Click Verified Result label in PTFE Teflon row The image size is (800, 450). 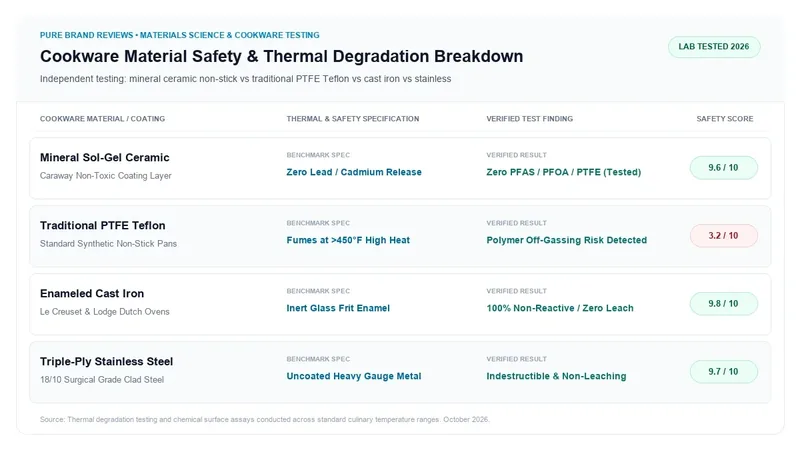pyautogui.click(x=516, y=223)
